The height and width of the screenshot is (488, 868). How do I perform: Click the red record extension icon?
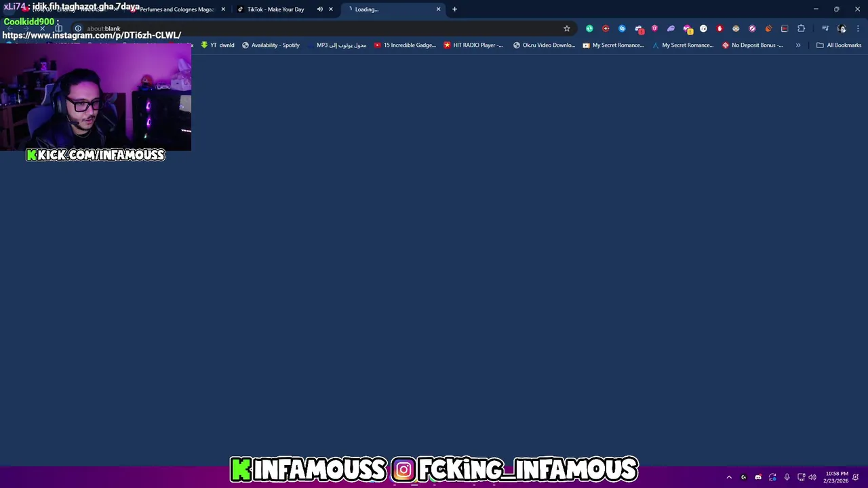click(x=606, y=28)
